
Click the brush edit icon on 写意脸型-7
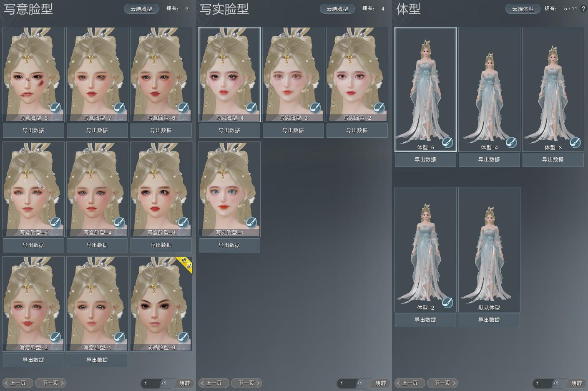(x=119, y=108)
